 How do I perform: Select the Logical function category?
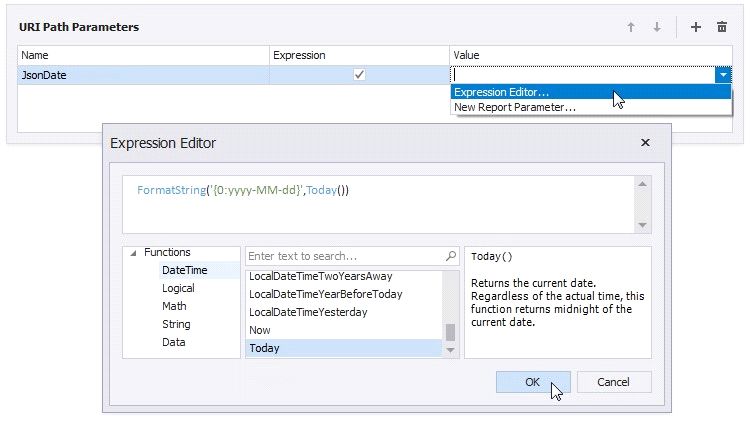(x=178, y=288)
